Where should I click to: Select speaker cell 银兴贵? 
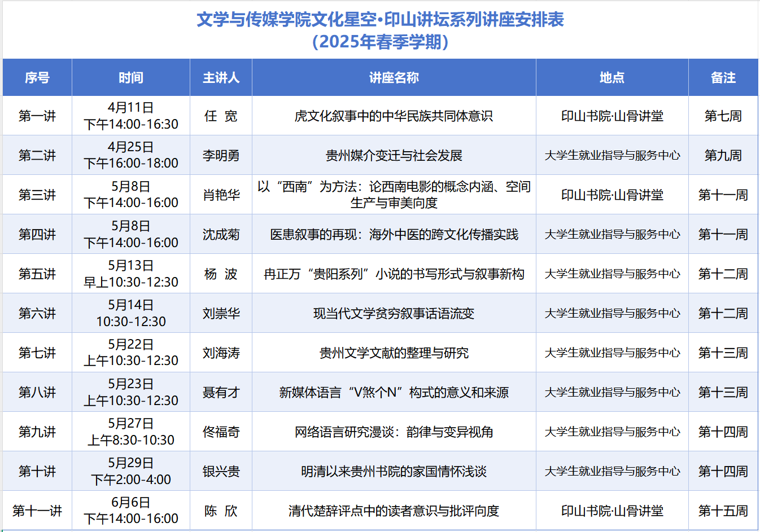coord(221,472)
